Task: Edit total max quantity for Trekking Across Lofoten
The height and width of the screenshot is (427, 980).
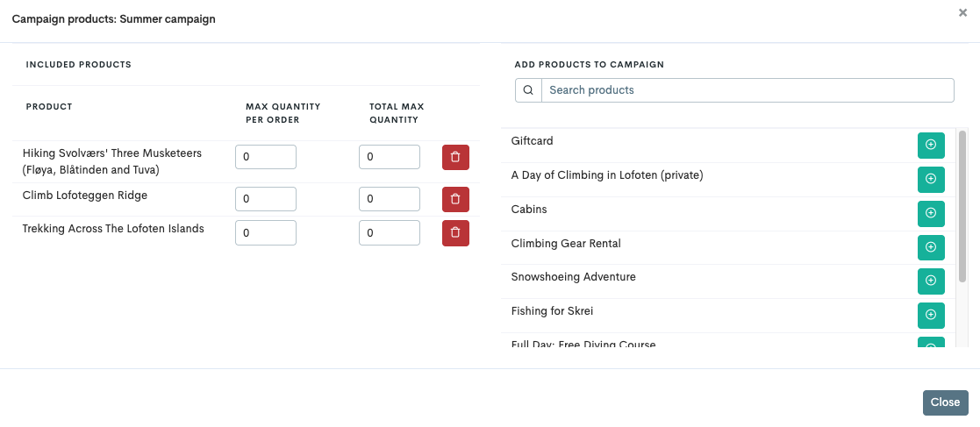Action: [x=390, y=233]
